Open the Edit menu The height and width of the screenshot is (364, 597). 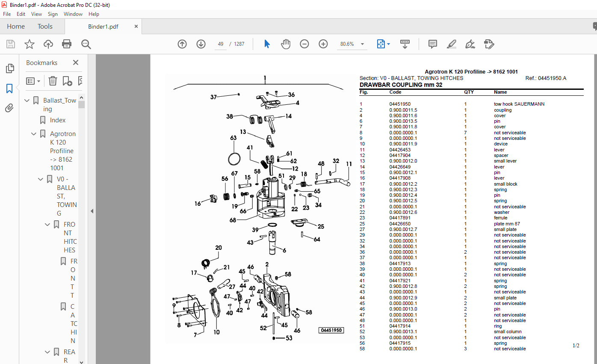pos(21,14)
